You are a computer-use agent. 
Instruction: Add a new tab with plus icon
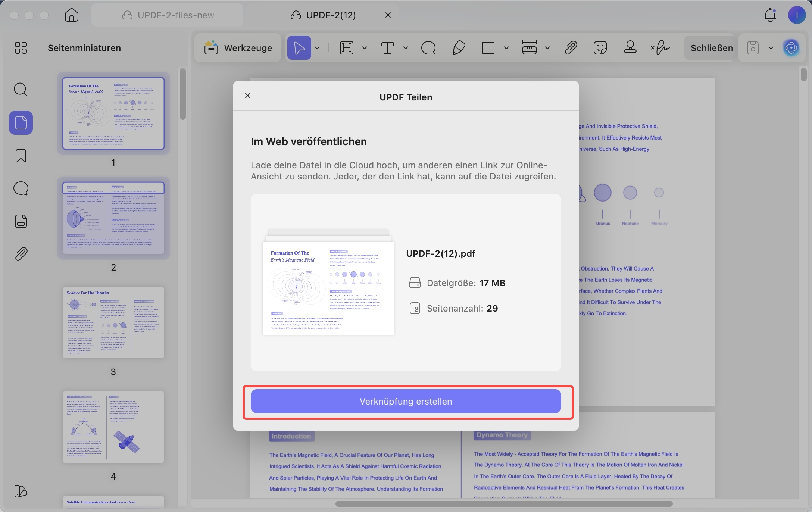pyautogui.click(x=412, y=15)
